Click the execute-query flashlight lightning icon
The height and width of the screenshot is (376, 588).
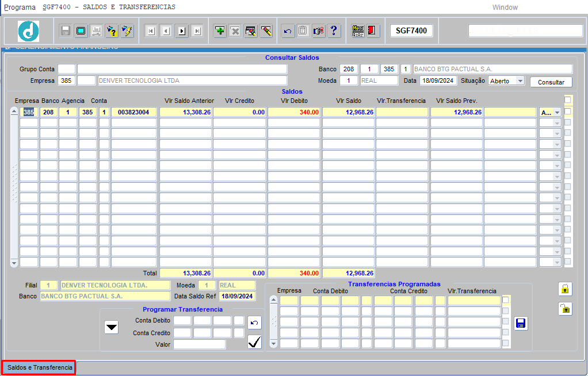[127, 30]
